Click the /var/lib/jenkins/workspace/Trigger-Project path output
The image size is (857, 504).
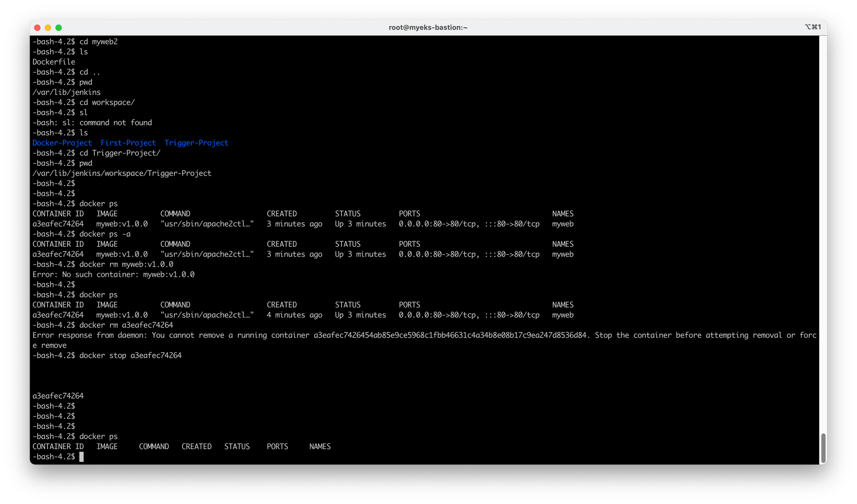coord(122,173)
